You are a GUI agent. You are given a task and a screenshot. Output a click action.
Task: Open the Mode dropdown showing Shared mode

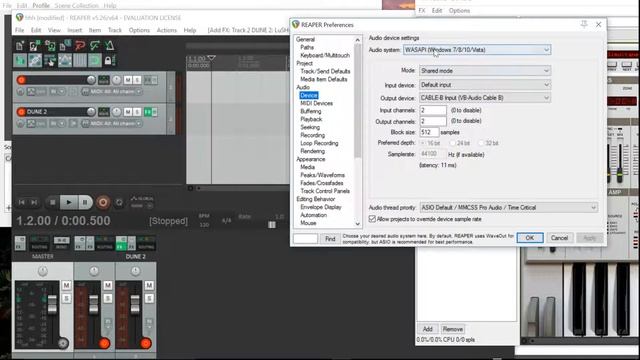[485, 71]
